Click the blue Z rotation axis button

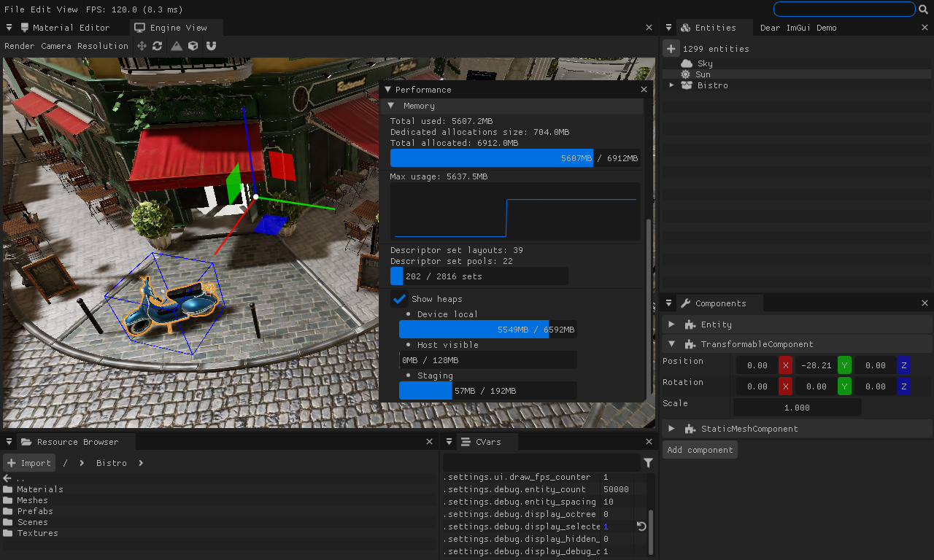tap(903, 386)
